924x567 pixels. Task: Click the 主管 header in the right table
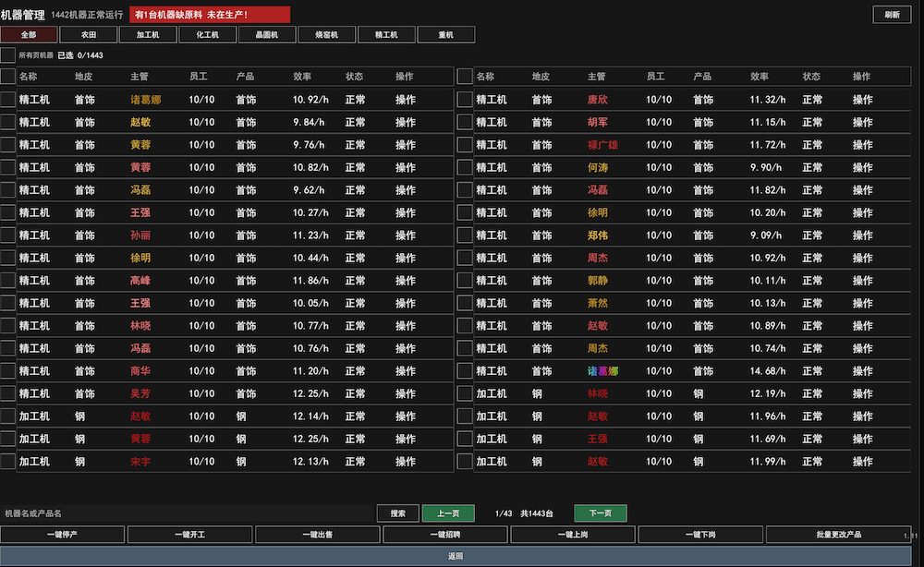click(x=597, y=77)
